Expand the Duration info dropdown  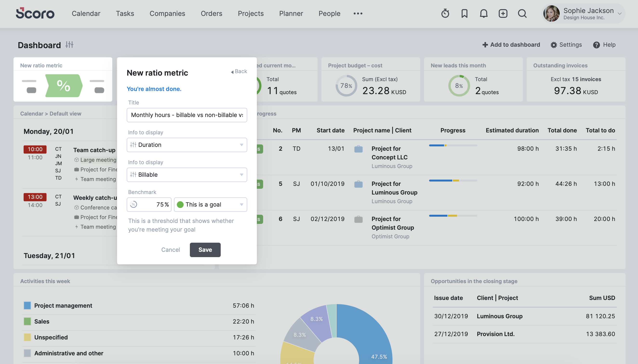click(187, 145)
